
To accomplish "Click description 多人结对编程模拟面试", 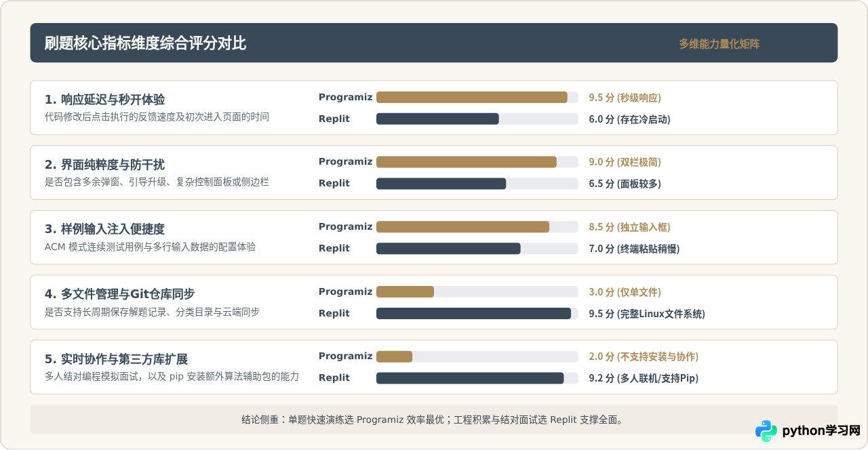I will click(172, 376).
